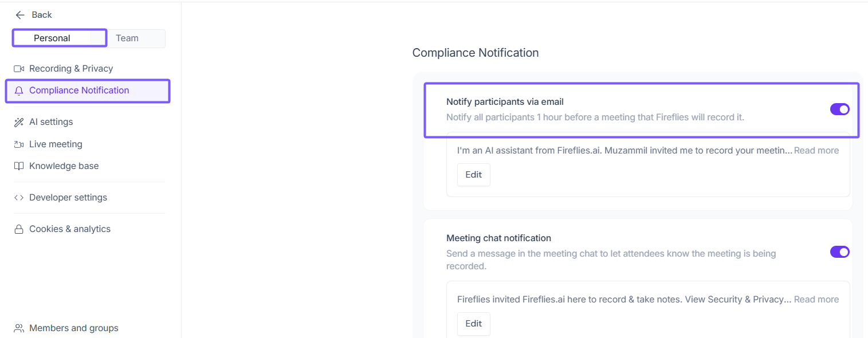Click the Back arrow icon
Viewport: 868px width, 338px height.
[20, 15]
